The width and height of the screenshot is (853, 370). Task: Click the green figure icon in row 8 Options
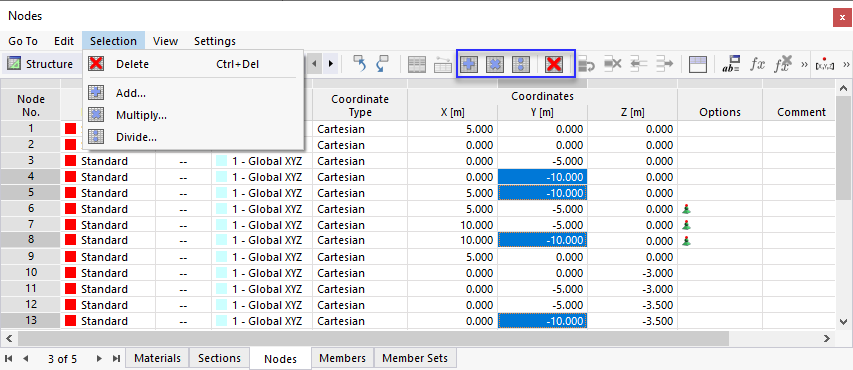click(x=686, y=240)
